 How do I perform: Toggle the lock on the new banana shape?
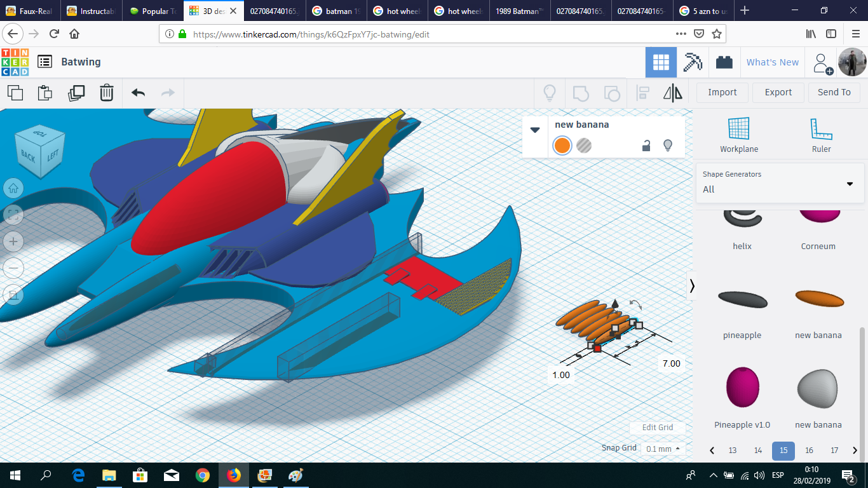646,146
